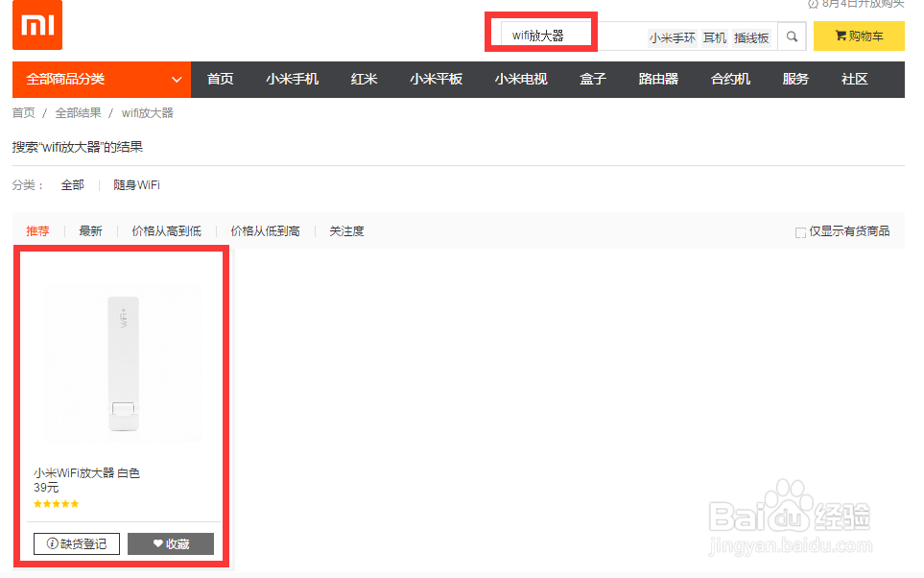The height and width of the screenshot is (578, 924).
Task: Sort results by 价格从高到低
Action: (x=167, y=231)
